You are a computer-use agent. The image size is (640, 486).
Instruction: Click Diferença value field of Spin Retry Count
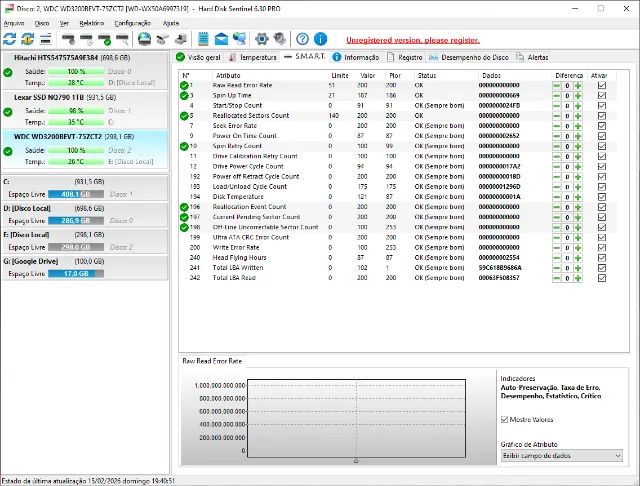(567, 146)
